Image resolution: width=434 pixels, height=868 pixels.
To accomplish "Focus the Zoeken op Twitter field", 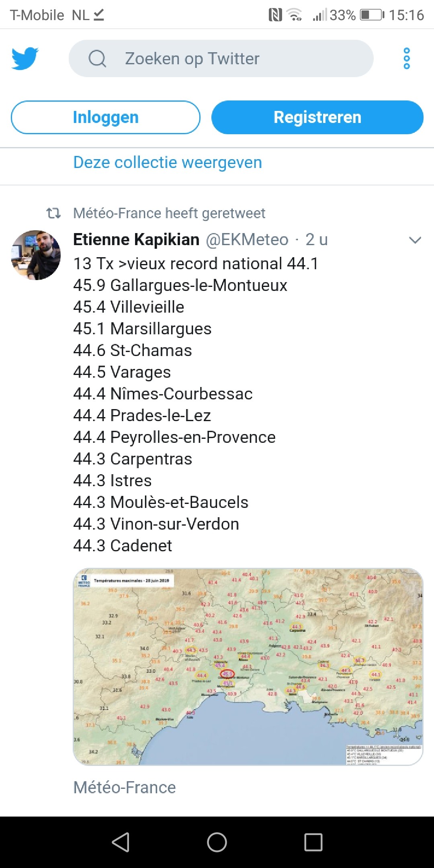I will click(221, 59).
